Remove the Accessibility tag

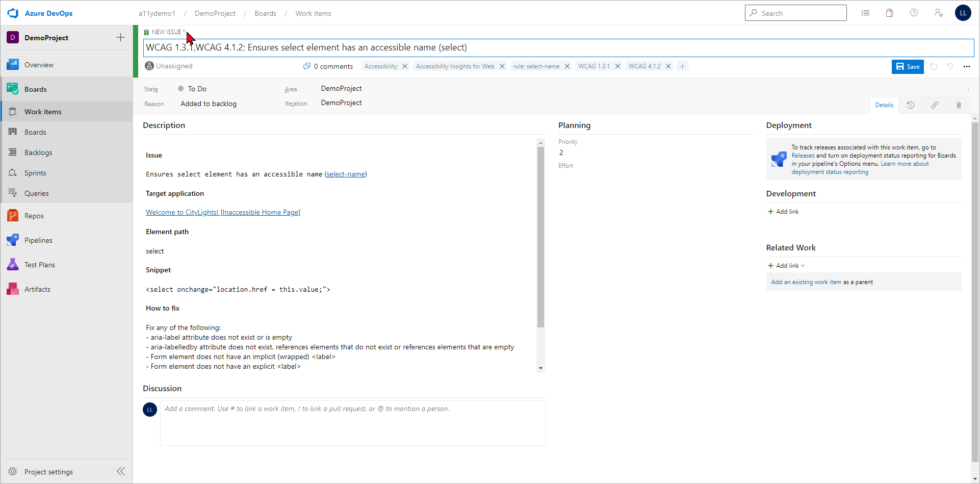405,66
